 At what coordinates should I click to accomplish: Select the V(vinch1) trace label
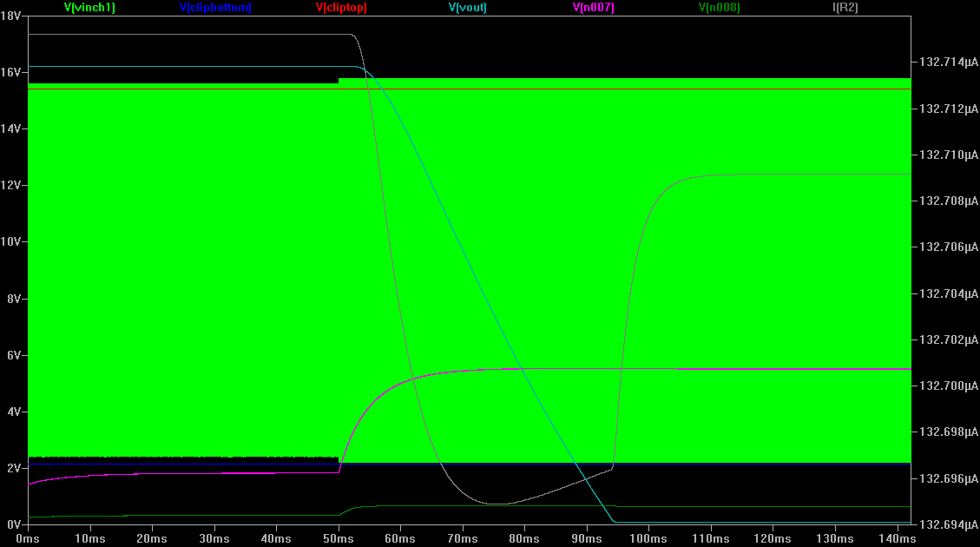(89, 8)
